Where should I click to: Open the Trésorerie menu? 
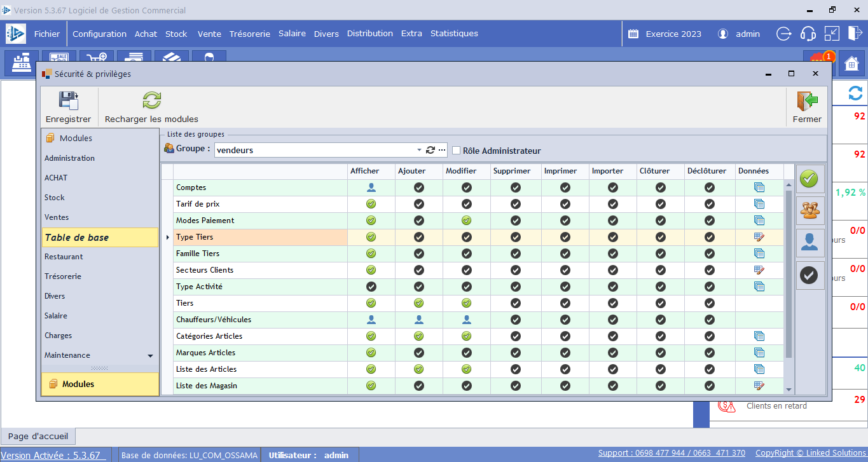tap(250, 34)
